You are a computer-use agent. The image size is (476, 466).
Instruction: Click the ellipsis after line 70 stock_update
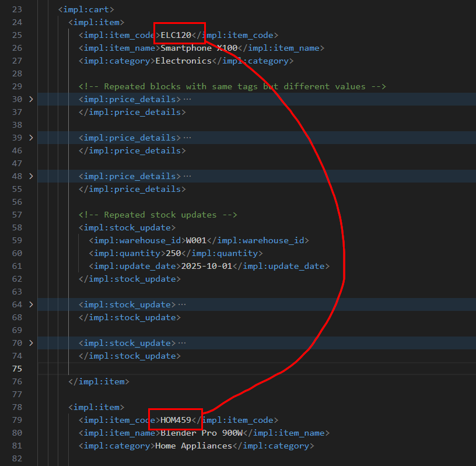pos(182,344)
